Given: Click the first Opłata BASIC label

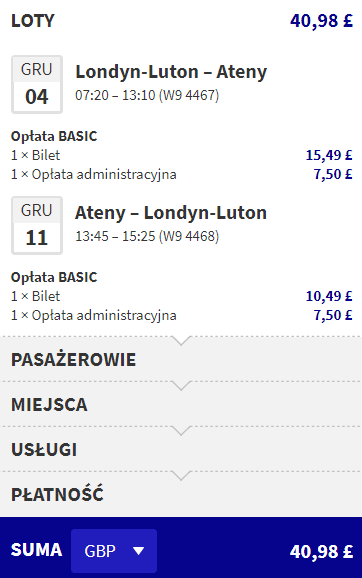Looking at the screenshot, I should [54, 136].
